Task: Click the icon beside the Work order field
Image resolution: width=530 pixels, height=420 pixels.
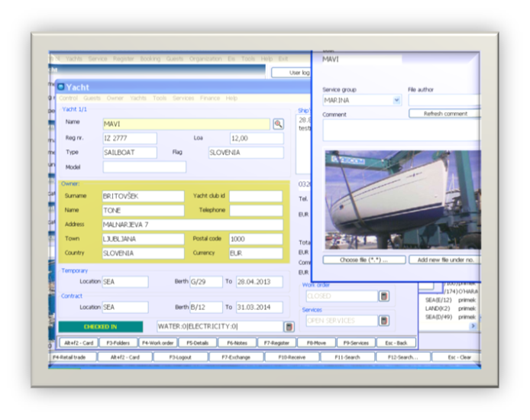Action: 383,296
